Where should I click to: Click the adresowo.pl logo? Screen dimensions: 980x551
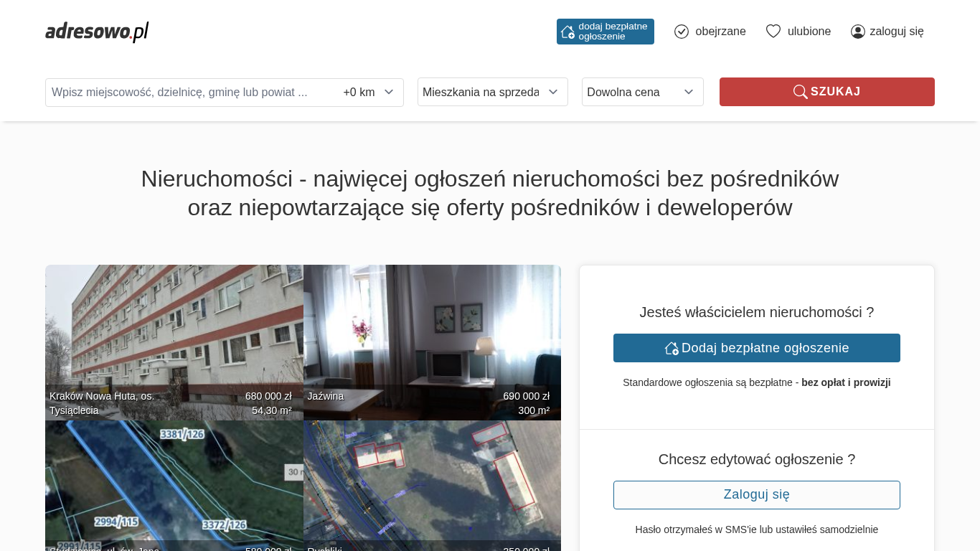click(97, 32)
